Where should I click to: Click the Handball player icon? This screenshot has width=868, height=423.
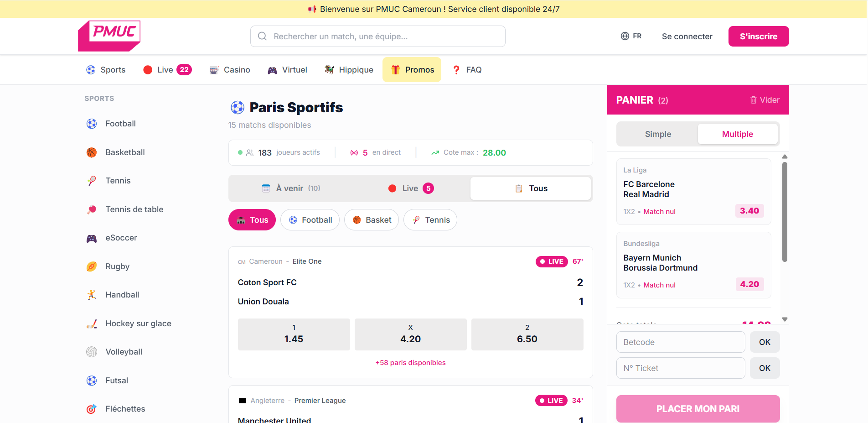pyautogui.click(x=92, y=295)
